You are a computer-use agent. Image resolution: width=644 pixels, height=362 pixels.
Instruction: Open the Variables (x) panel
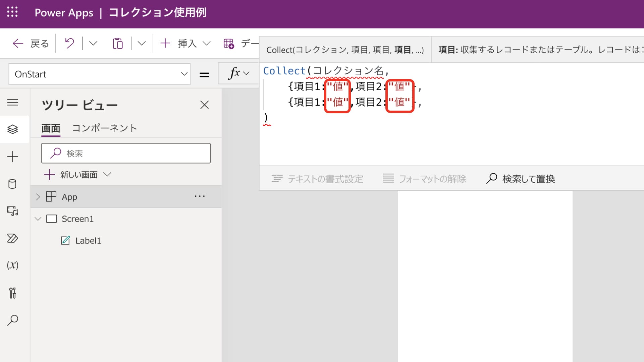pyautogui.click(x=13, y=265)
